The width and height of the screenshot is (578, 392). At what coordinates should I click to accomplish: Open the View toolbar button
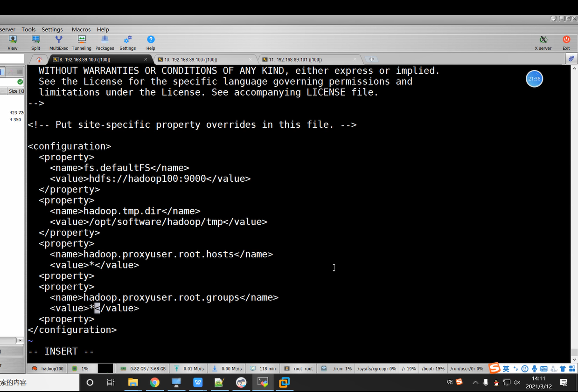pos(13,43)
